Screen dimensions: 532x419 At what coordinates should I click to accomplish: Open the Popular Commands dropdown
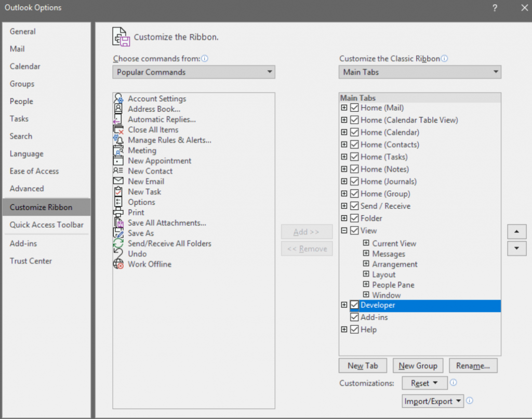[x=194, y=72]
